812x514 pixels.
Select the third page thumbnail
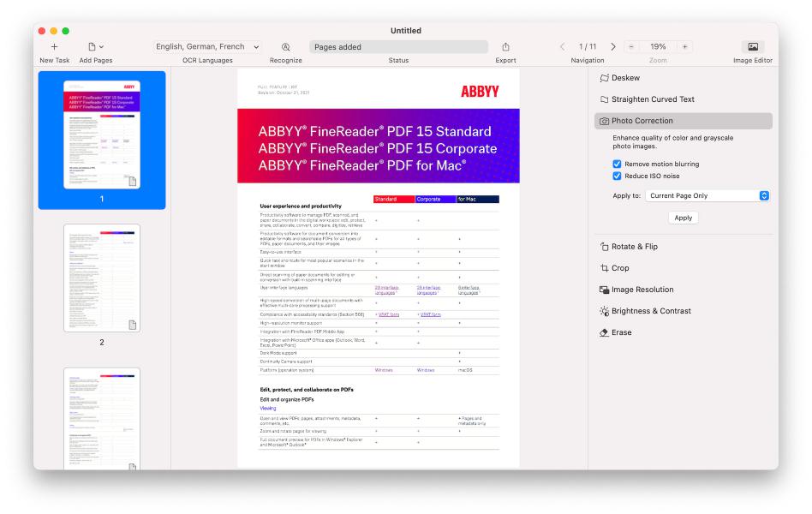[x=102, y=419]
